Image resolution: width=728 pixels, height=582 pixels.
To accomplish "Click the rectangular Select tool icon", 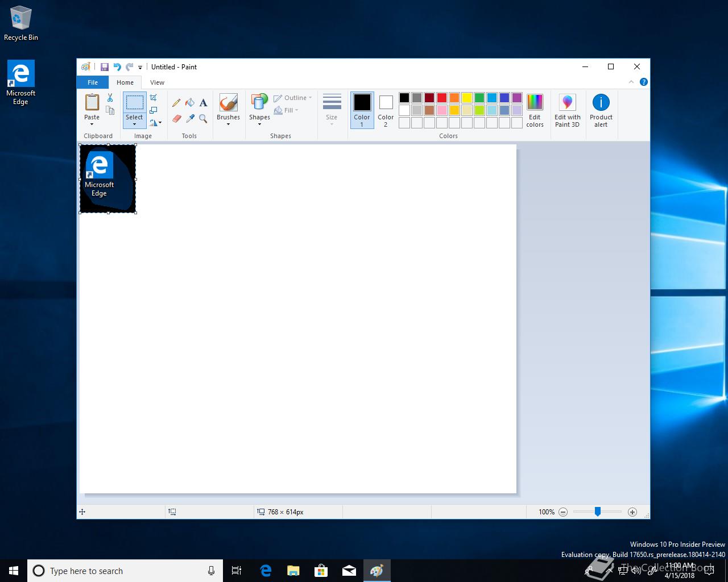I will click(134, 103).
